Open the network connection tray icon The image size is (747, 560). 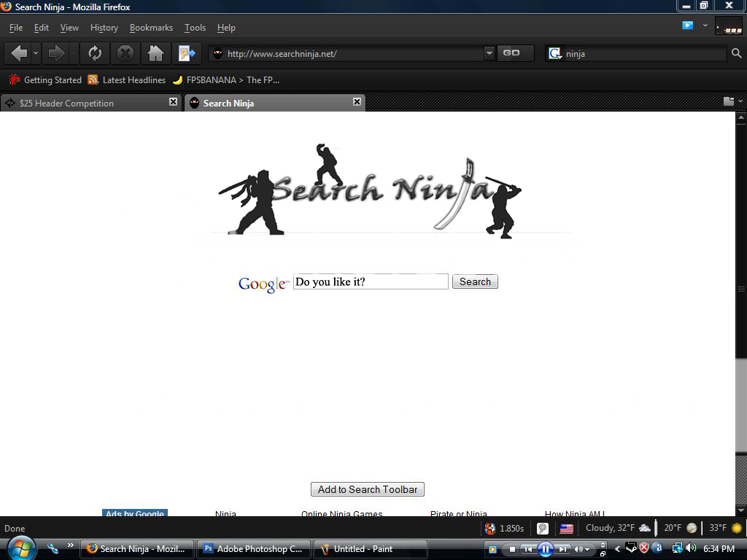click(676, 548)
